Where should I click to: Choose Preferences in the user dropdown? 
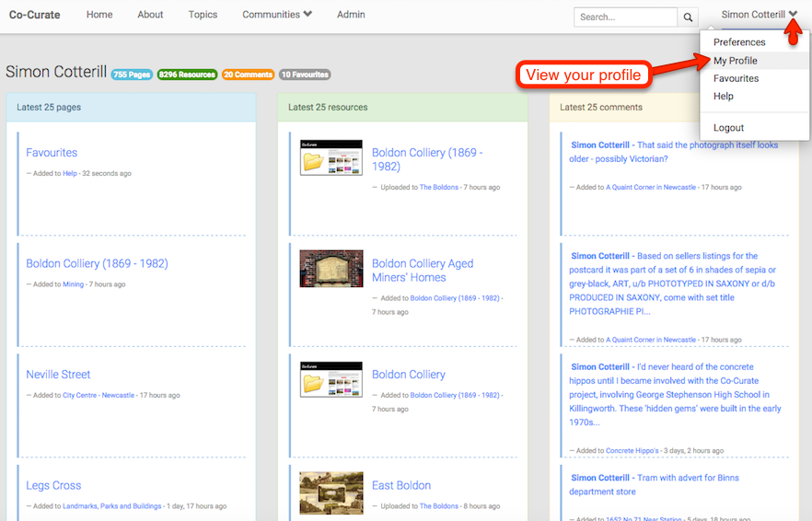pyautogui.click(x=739, y=42)
